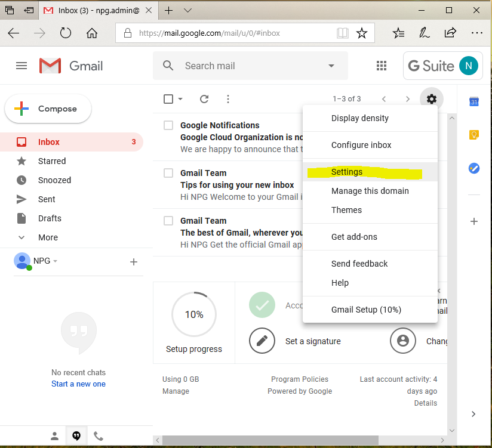Image resolution: width=492 pixels, height=448 pixels.
Task: Go to the browser home page
Action: click(x=92, y=33)
